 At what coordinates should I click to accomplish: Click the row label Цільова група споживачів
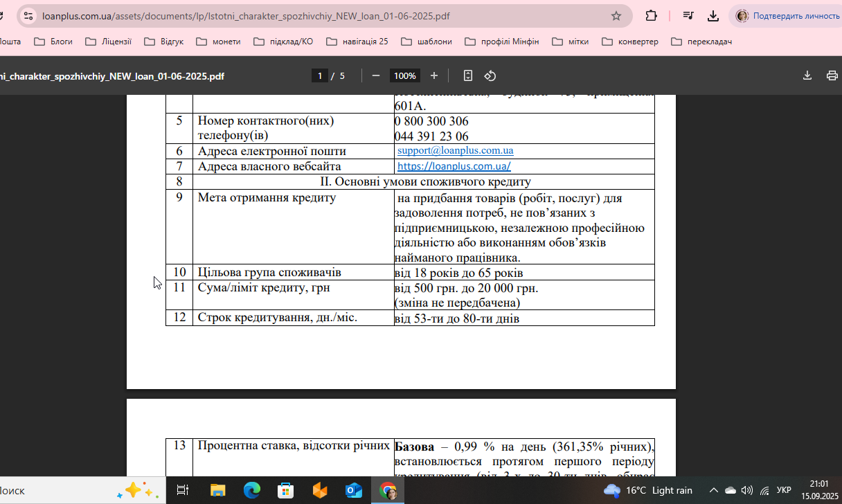[x=269, y=272]
